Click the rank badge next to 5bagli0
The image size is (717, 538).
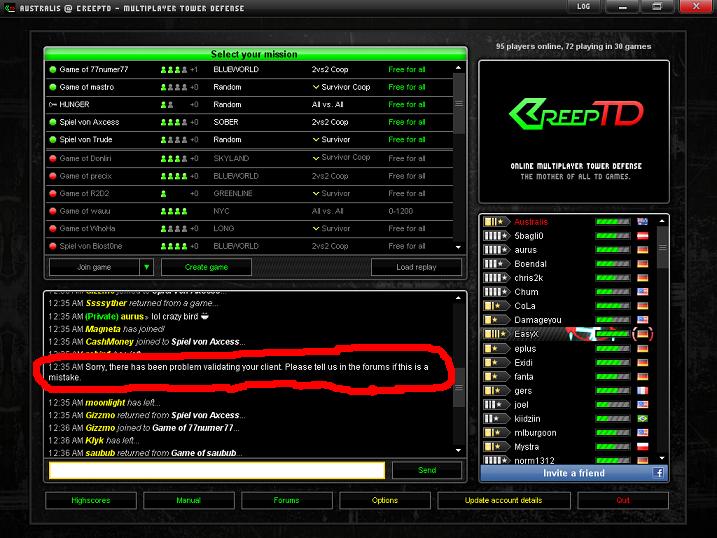pos(496,236)
